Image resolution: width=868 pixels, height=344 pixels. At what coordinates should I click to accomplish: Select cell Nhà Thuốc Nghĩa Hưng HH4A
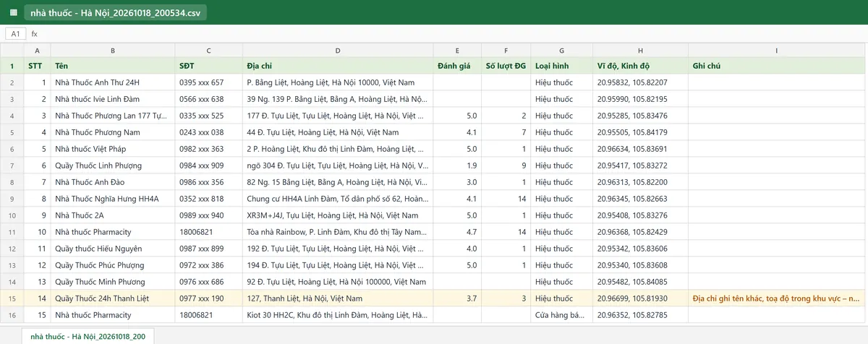[113, 199]
